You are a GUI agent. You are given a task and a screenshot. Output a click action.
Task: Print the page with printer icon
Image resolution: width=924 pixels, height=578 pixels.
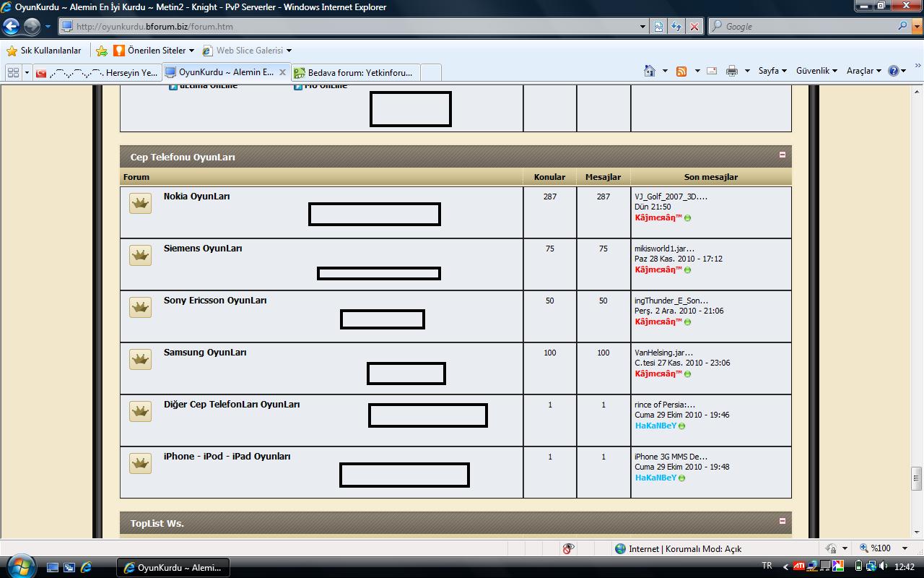tap(731, 71)
